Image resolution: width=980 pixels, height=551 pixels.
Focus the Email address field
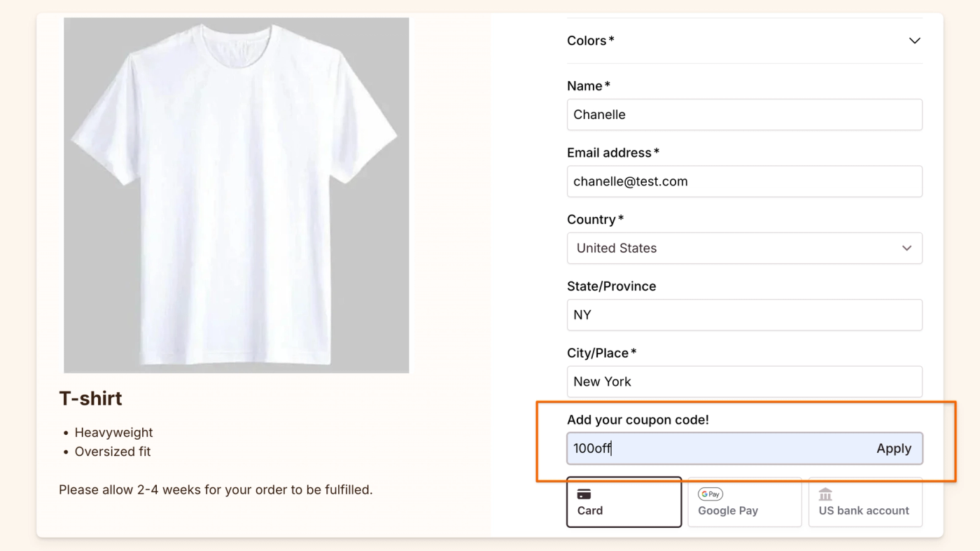coord(744,181)
